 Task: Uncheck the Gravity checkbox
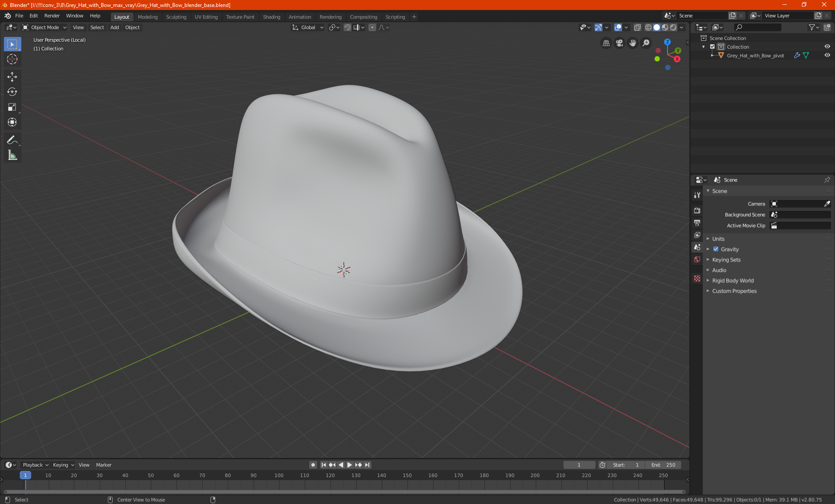pyautogui.click(x=716, y=249)
